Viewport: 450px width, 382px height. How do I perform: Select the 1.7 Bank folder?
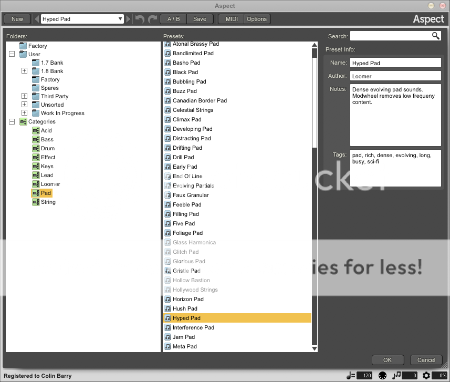pos(52,63)
